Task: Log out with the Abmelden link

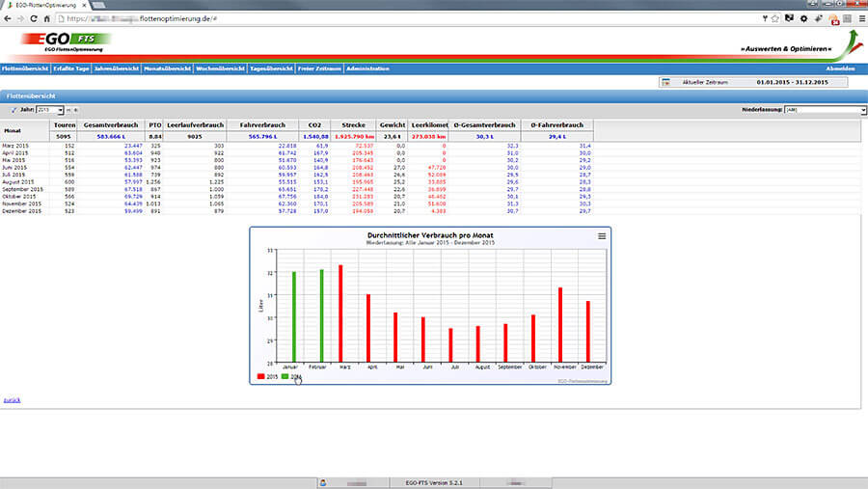Action: 840,68
